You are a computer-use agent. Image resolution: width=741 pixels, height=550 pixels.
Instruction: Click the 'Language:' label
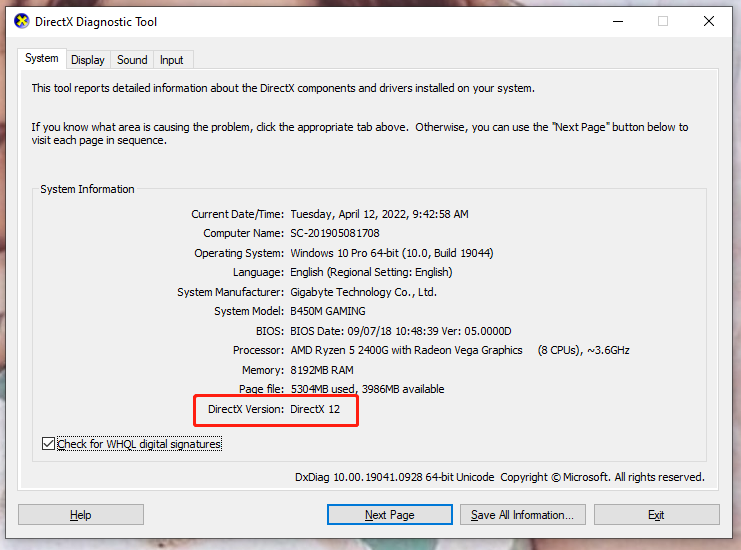click(x=258, y=273)
